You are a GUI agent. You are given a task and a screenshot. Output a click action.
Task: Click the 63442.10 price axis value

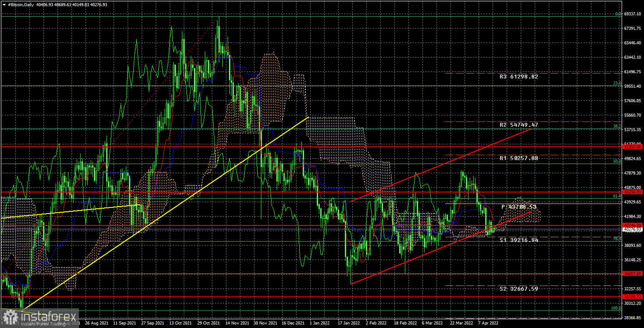tap(633, 57)
